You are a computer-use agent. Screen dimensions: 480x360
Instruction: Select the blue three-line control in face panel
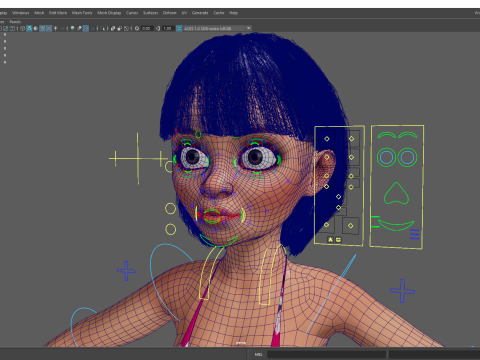tap(415, 234)
